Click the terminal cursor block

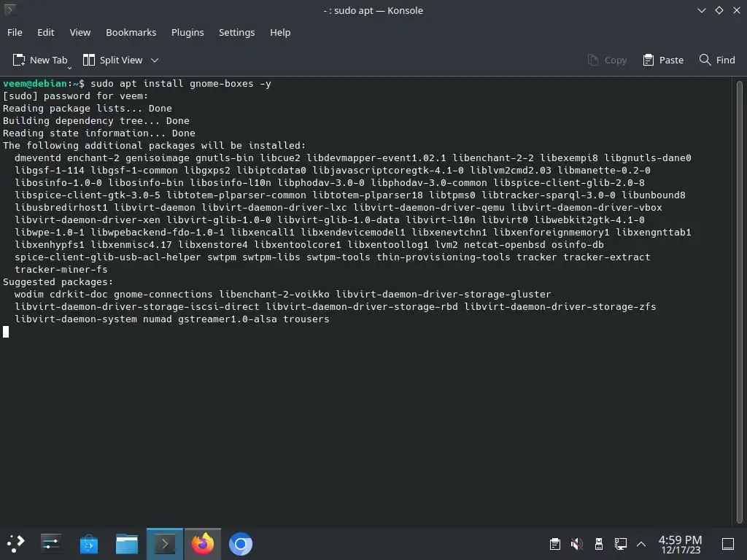pos(6,332)
